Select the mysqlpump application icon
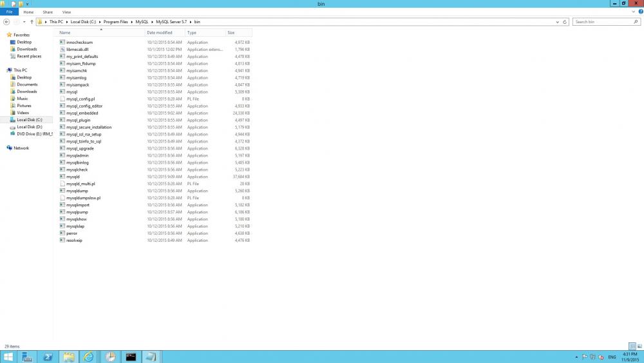This screenshot has height=363, width=644. [x=62, y=212]
